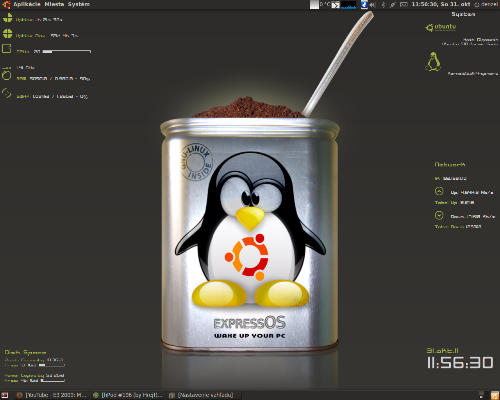Open the volume speaker control
Viewport: 500px width, 400px height.
(x=373, y=5)
